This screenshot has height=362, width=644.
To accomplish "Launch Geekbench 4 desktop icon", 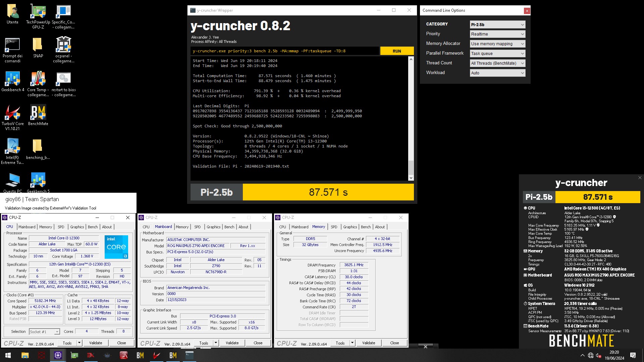I will 13,82.
